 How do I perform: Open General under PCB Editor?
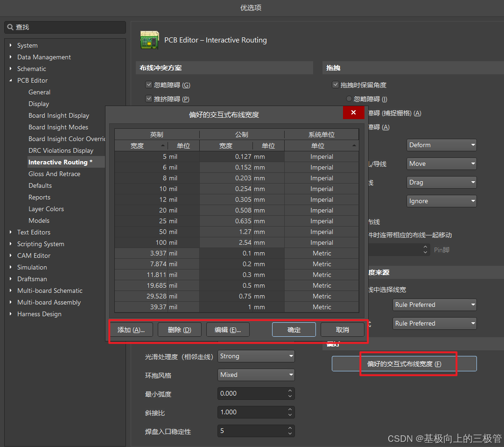coord(39,92)
